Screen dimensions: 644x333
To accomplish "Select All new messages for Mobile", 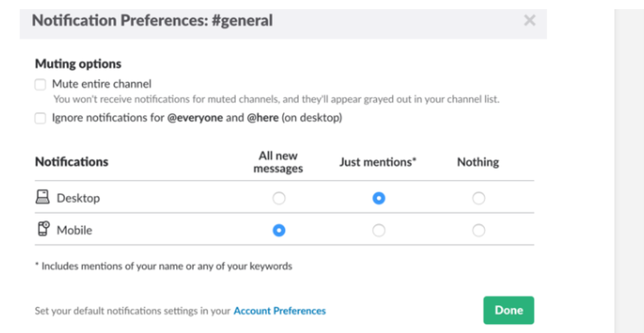I will point(279,230).
